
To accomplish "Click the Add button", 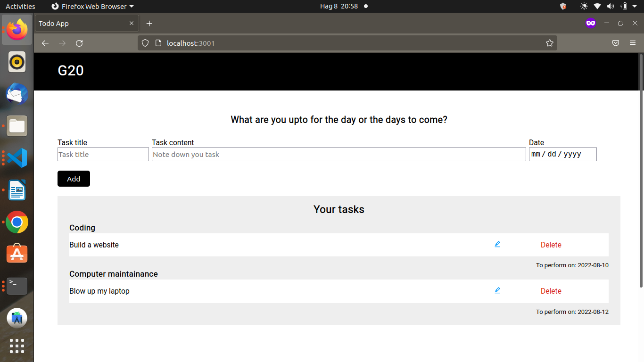I will point(74,179).
